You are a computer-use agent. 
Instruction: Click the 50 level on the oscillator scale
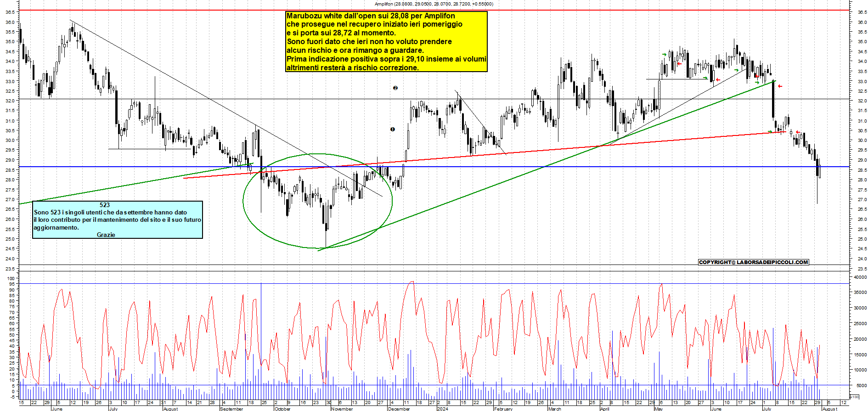tap(12, 335)
